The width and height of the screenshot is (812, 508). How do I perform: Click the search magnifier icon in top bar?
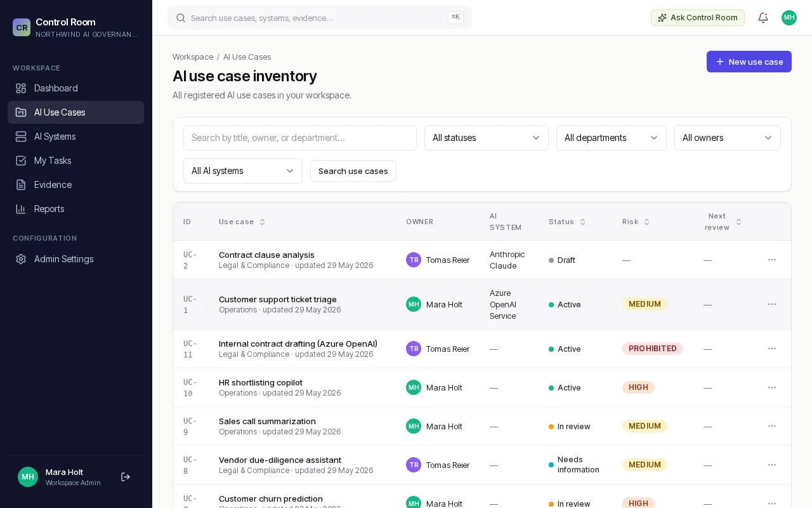coord(181,18)
